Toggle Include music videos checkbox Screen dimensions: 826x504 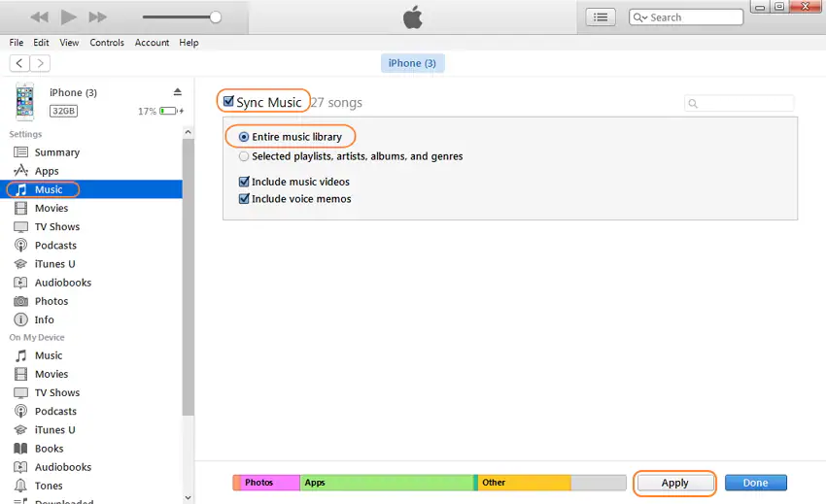(x=244, y=182)
